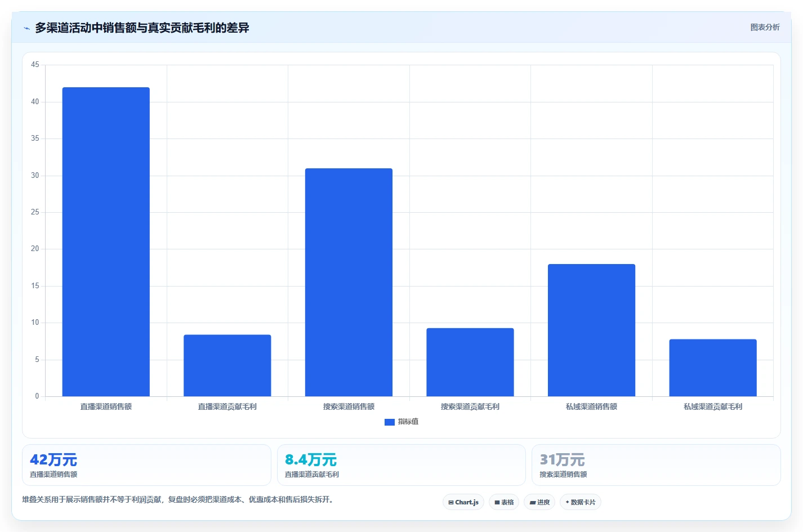The width and height of the screenshot is (803, 532).
Task: Click the chart title 多渠道活动中销售额与真实贡献毛利的差异
Action: point(142,28)
